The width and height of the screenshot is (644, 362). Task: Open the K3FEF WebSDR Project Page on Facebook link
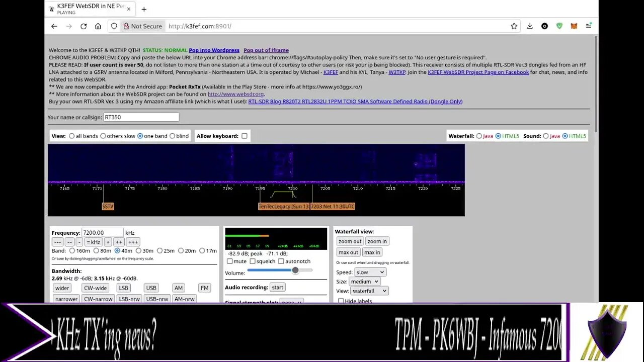tap(478, 72)
